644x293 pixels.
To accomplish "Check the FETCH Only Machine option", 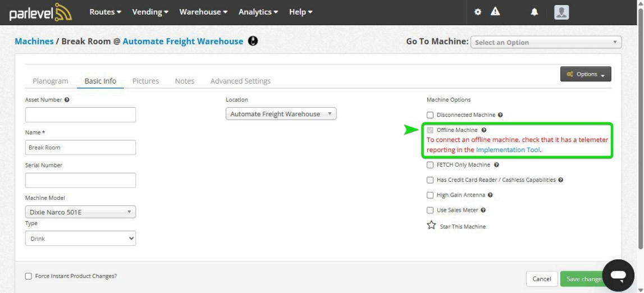I will [431, 165].
